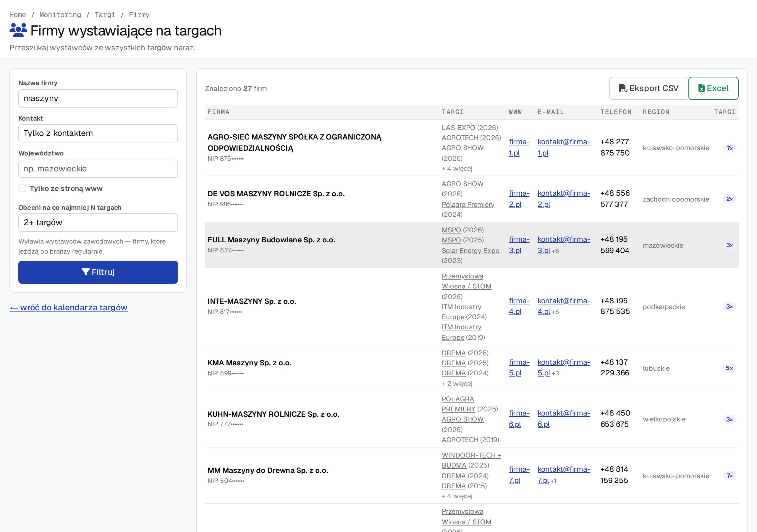Viewport: 757px width, 532px height.
Task: Open email link kontakt@firma-5.pl
Action: click(564, 367)
